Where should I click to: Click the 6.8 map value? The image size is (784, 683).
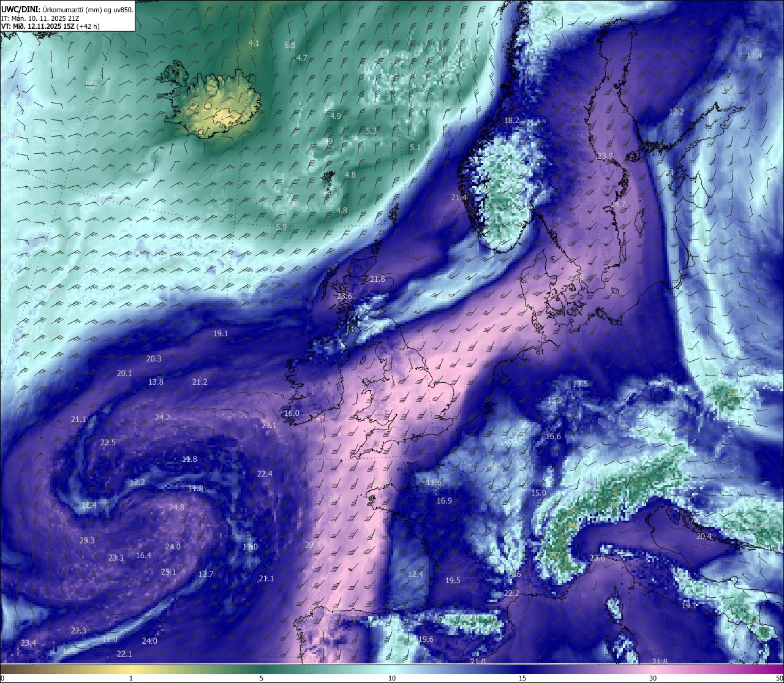pos(290,45)
